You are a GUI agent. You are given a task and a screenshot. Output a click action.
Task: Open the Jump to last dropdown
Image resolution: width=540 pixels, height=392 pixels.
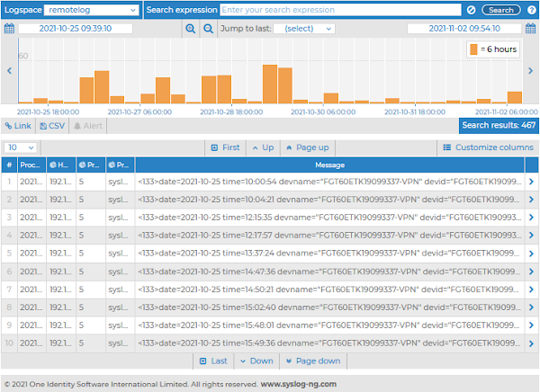(x=304, y=29)
